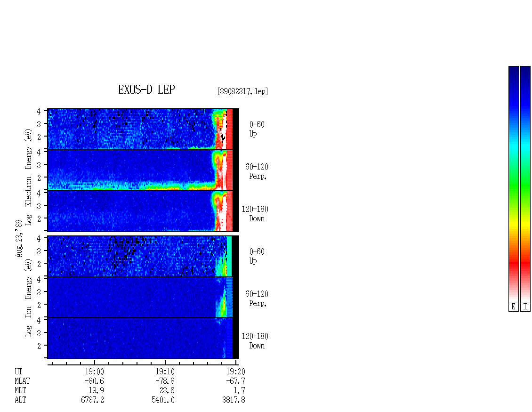Click the 19:00 UT time tick label

click(x=94, y=372)
